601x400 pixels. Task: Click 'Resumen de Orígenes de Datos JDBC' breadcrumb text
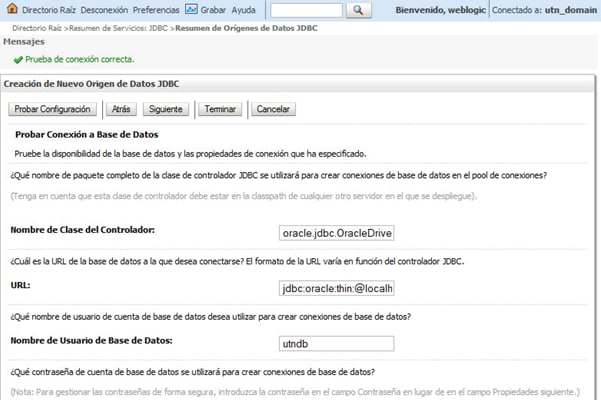[x=246, y=28]
